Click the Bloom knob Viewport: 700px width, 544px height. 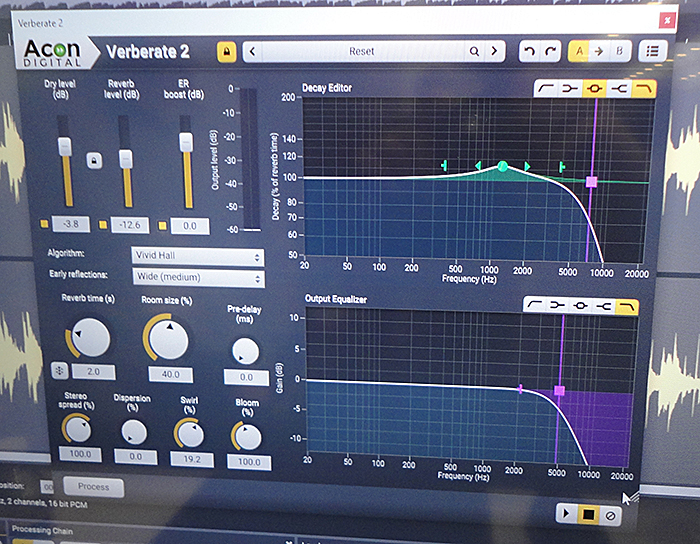(248, 437)
